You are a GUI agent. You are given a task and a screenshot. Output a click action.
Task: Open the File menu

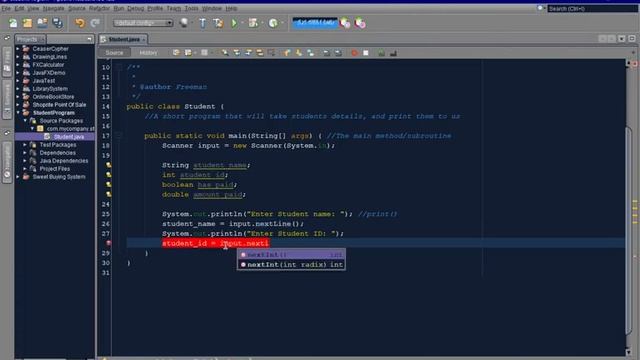[6, 8]
